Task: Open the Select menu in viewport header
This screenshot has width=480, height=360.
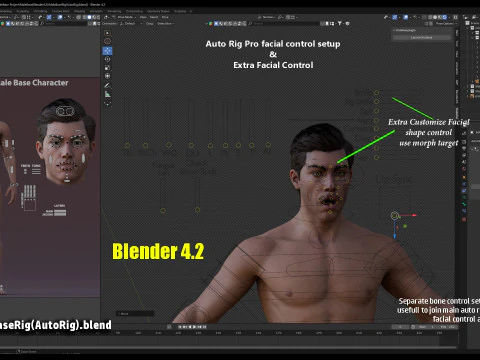Action: click(154, 17)
